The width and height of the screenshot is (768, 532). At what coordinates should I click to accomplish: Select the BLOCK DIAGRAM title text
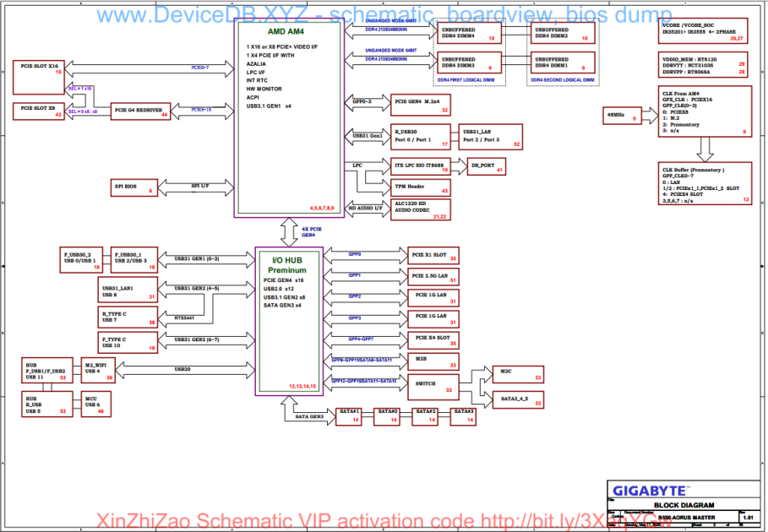pos(684,505)
